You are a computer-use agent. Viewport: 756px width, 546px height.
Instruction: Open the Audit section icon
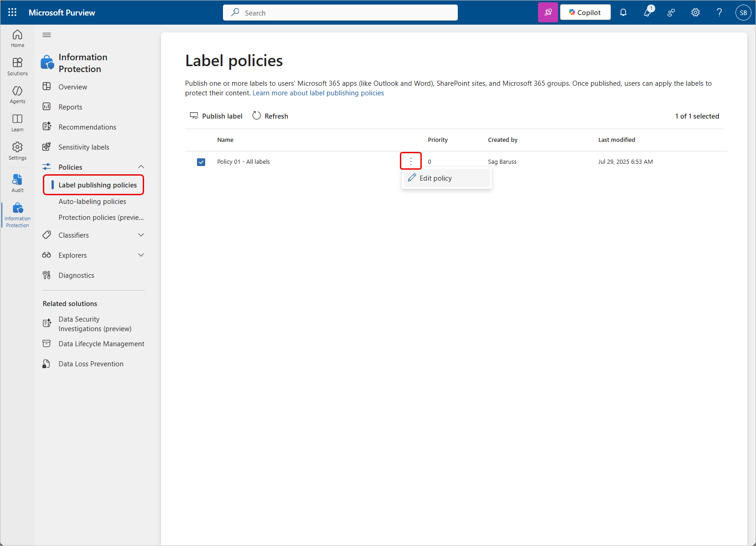[x=17, y=182]
